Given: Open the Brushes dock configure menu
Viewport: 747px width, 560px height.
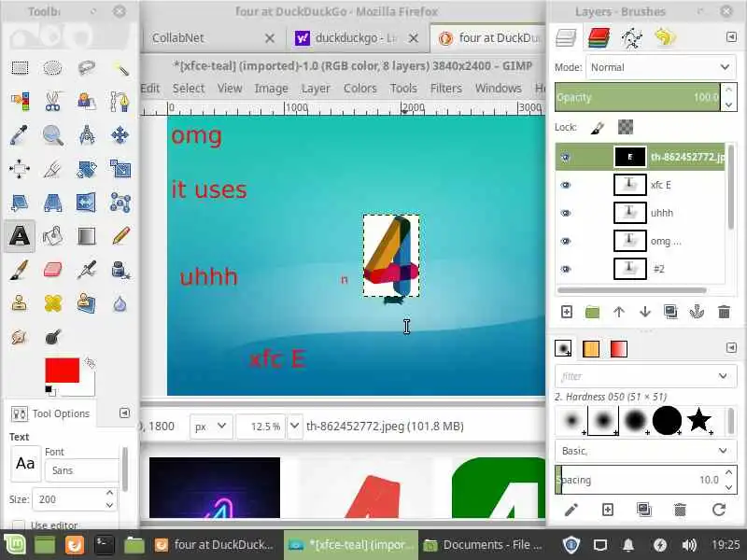Looking at the screenshot, I should [731, 347].
